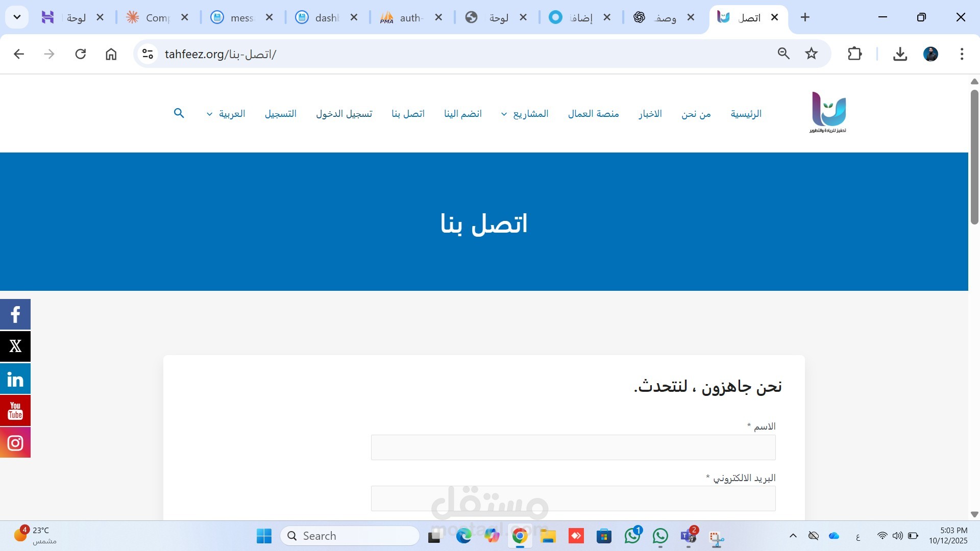Click the site search magnifier icon

[x=179, y=113]
